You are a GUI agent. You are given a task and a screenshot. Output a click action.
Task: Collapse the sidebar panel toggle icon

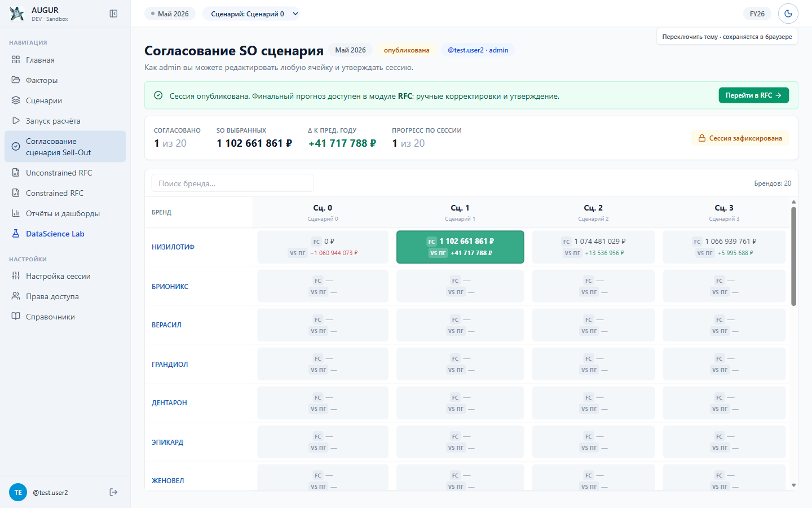(x=113, y=14)
